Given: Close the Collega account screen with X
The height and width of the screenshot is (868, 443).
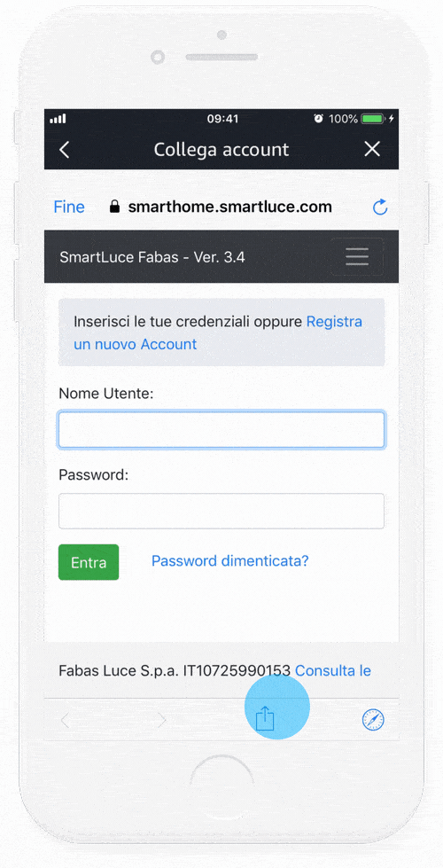Looking at the screenshot, I should pos(372,149).
